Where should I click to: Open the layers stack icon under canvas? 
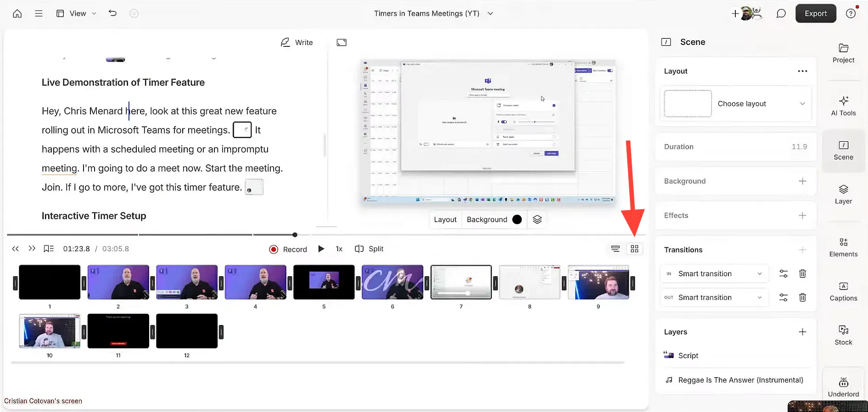click(537, 220)
